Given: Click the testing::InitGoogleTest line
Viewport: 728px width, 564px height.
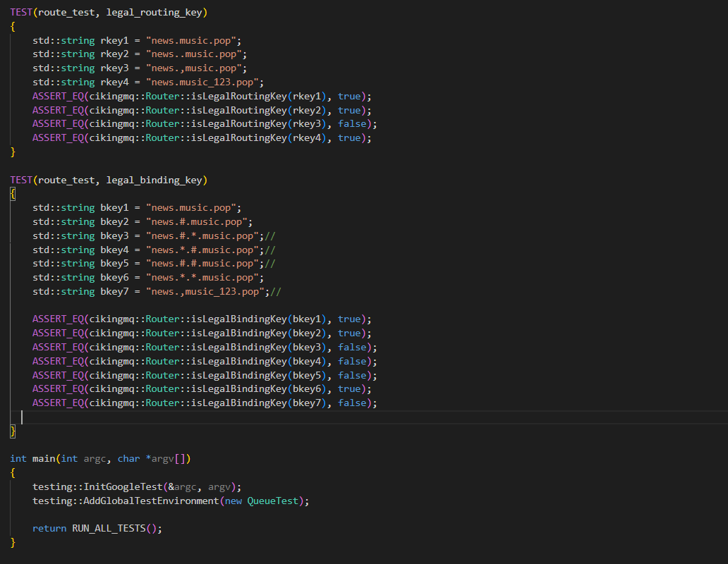Looking at the screenshot, I should pos(137,487).
